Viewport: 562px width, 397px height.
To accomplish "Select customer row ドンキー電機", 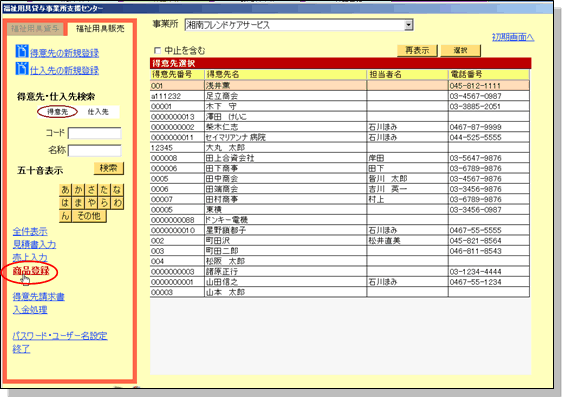I will [339, 220].
